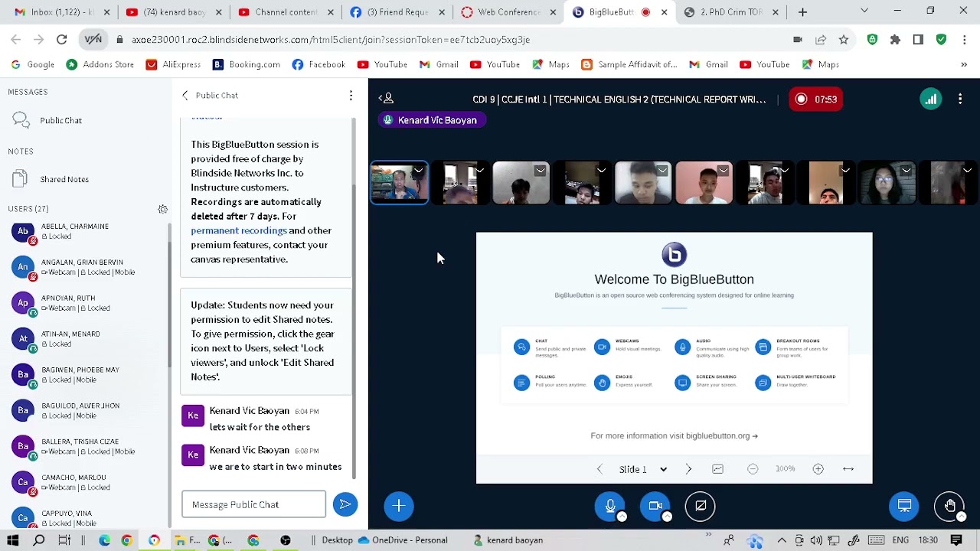Send the chat message with the arrow button
This screenshot has width=980, height=551.
click(345, 504)
